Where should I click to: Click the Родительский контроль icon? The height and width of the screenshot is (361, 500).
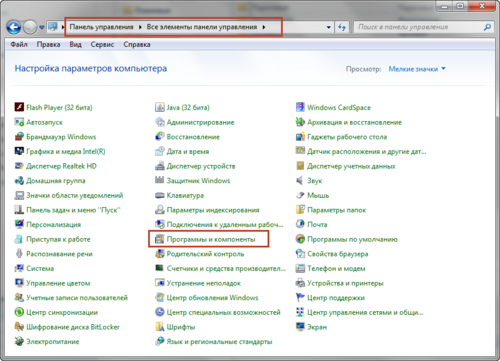(160, 254)
